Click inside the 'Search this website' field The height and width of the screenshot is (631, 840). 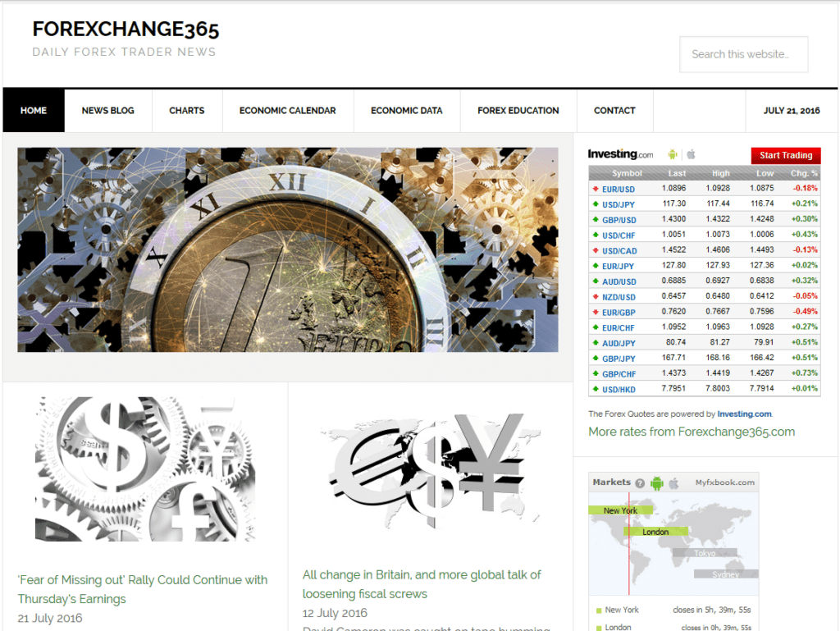coord(743,54)
